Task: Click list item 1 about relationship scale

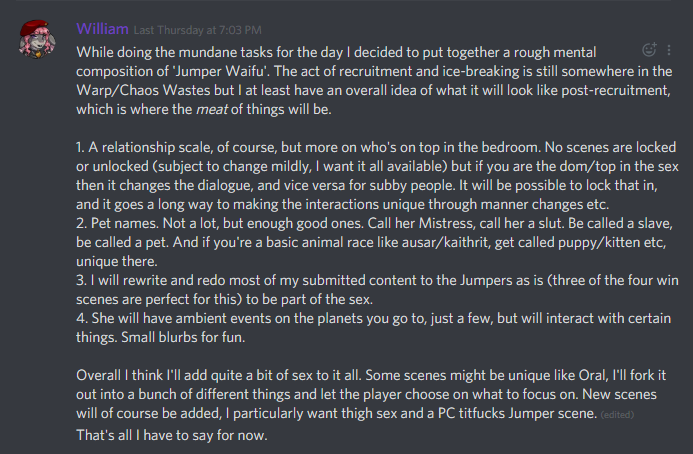Action: click(377, 175)
